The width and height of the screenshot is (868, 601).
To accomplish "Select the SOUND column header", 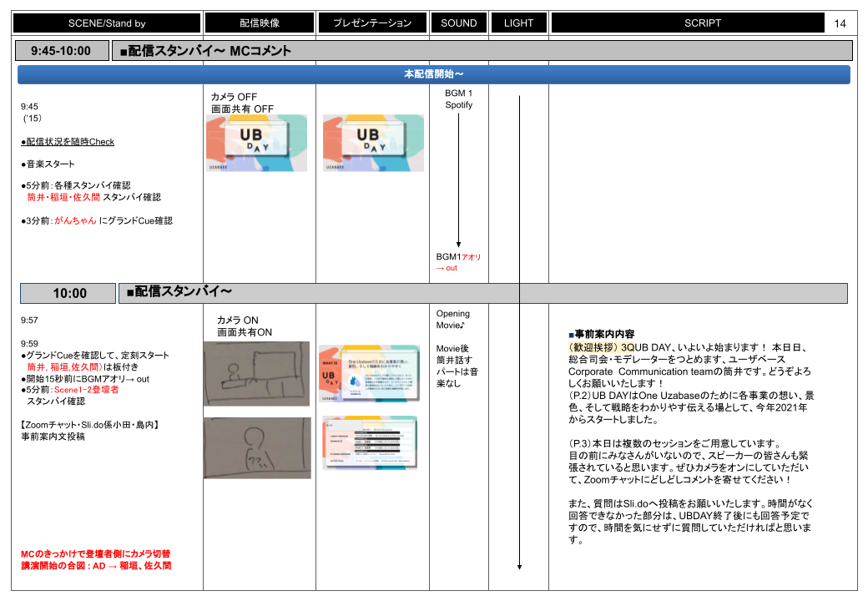I will point(458,23).
